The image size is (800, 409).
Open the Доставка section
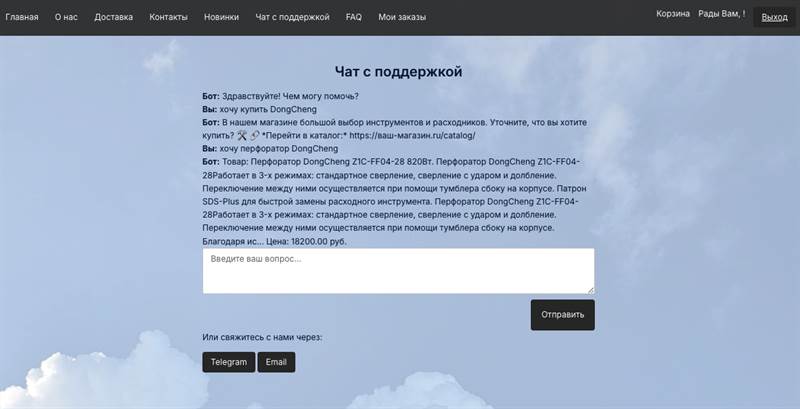(x=113, y=17)
